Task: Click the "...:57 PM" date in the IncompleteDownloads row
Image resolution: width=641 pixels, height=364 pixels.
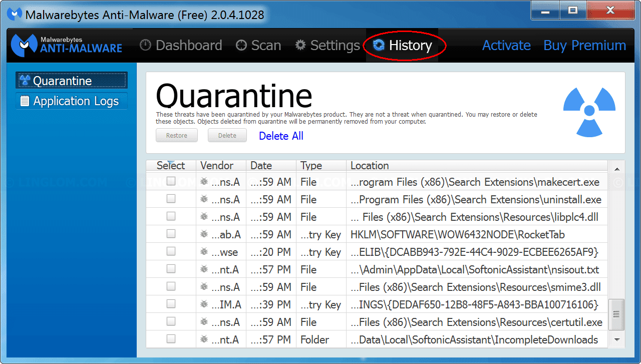Action: pos(271,339)
